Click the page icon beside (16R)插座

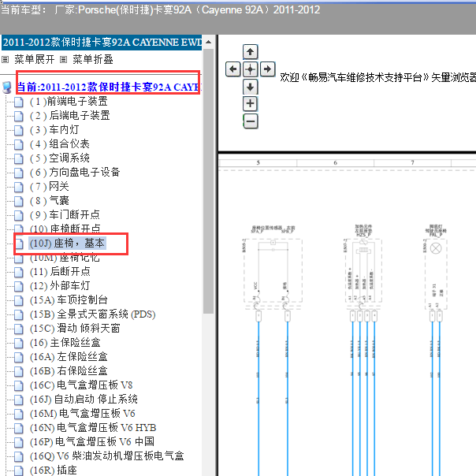point(18,470)
